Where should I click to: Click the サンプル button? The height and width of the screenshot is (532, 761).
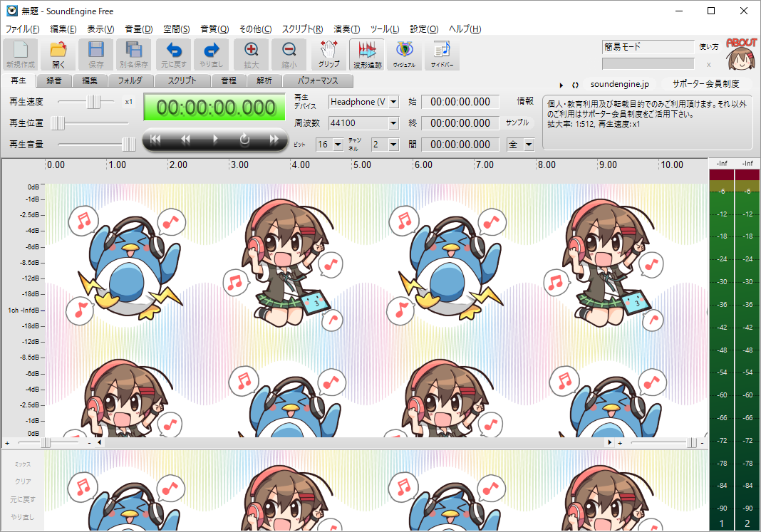click(517, 122)
